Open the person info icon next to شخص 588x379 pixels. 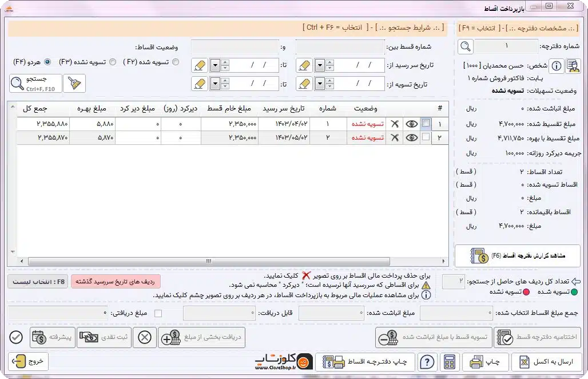tap(557, 66)
